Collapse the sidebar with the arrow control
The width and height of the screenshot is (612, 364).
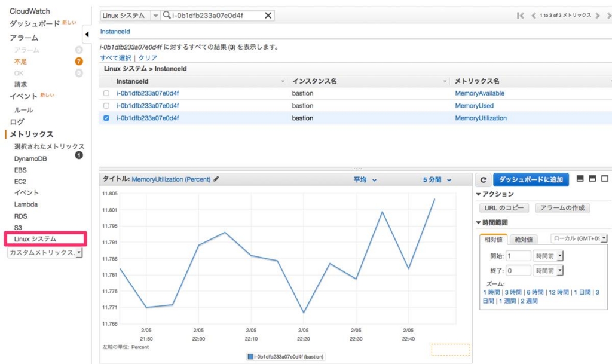point(88,34)
